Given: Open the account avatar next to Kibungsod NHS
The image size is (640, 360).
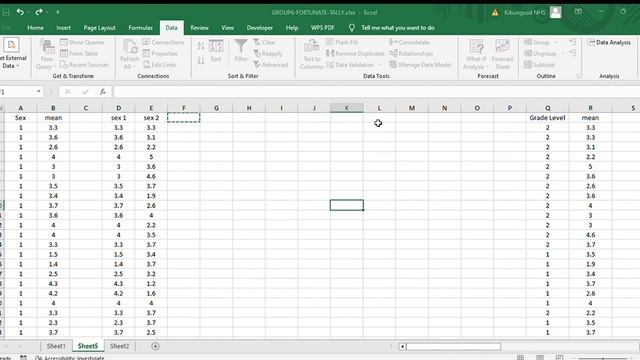Looking at the screenshot, I should [x=556, y=12].
